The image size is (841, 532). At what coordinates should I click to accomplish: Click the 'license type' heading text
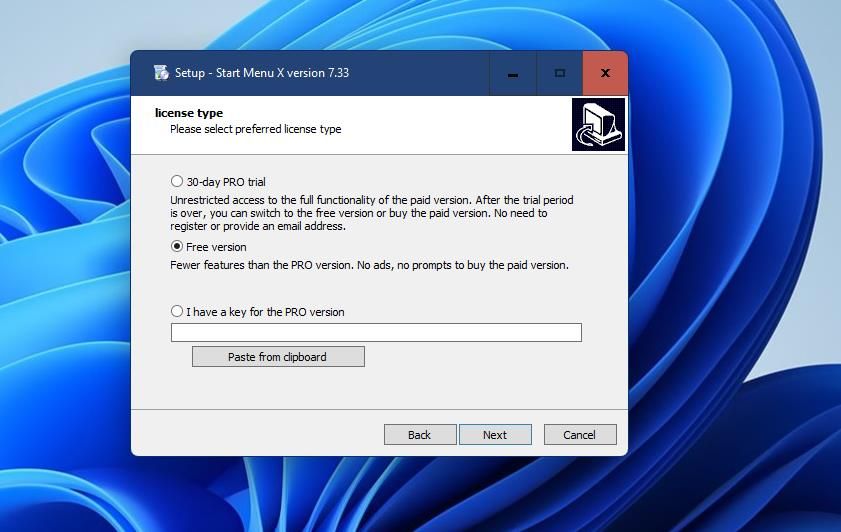(189, 113)
